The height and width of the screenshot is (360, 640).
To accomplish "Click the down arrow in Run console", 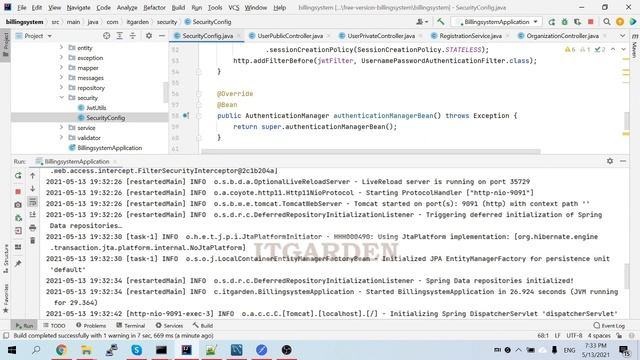I will (33, 189).
